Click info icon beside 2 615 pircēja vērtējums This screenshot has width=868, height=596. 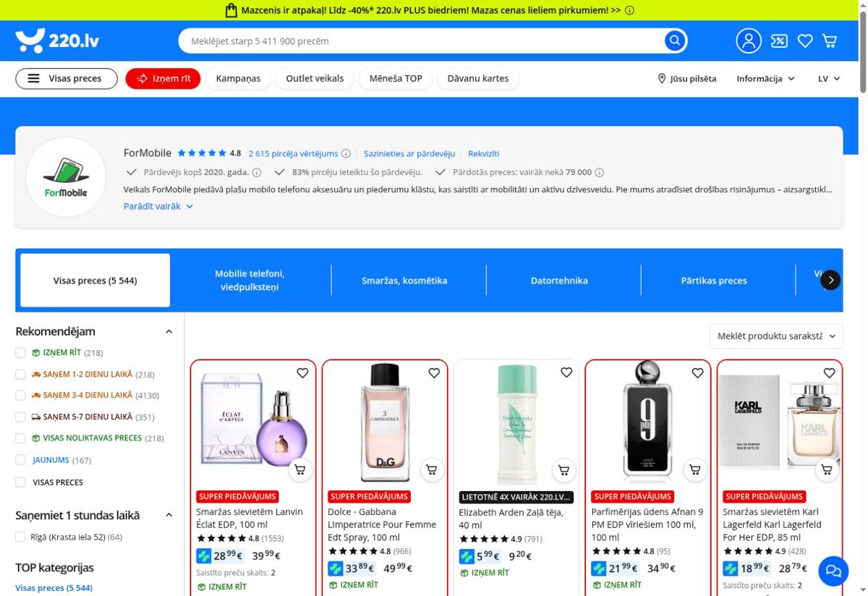click(346, 153)
